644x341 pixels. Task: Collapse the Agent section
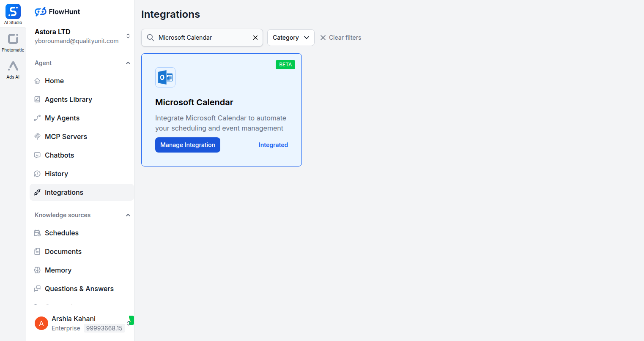tap(128, 63)
